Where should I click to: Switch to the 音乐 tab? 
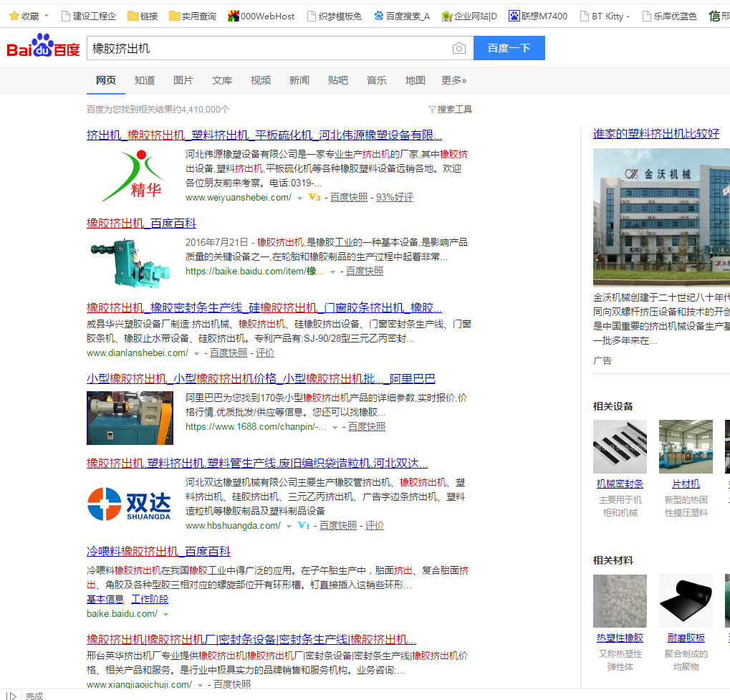(376, 80)
